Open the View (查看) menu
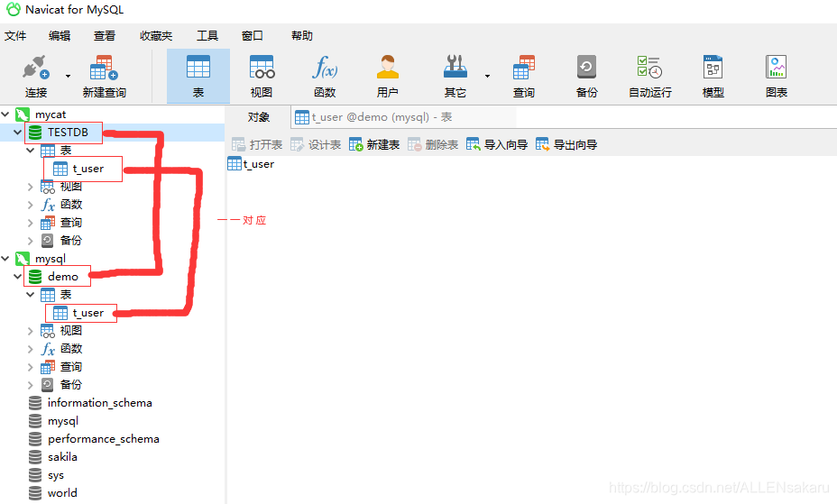 105,36
